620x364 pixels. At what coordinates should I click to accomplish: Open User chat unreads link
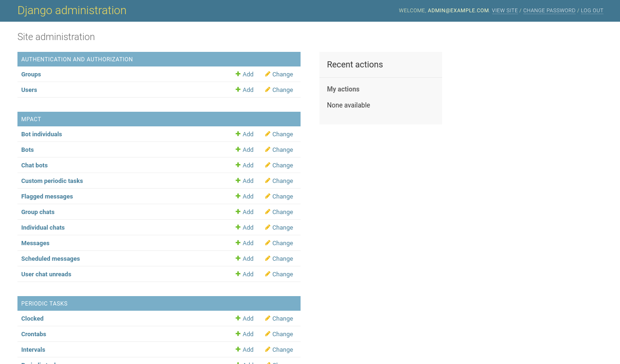pyautogui.click(x=46, y=274)
